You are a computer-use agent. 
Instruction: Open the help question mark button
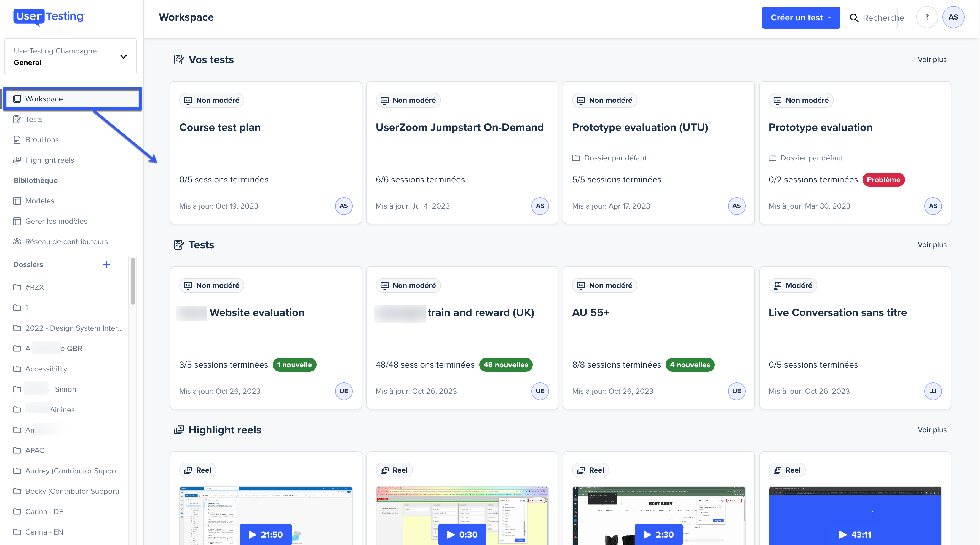927,17
